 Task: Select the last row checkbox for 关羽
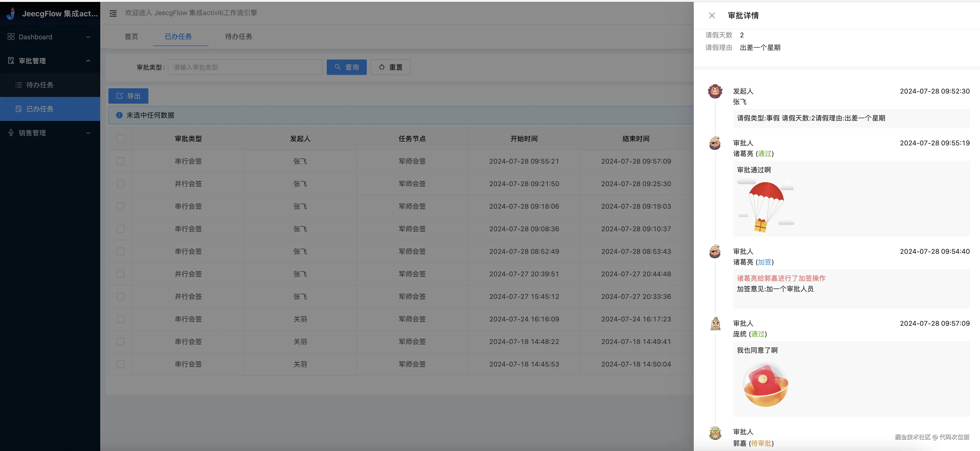click(121, 364)
